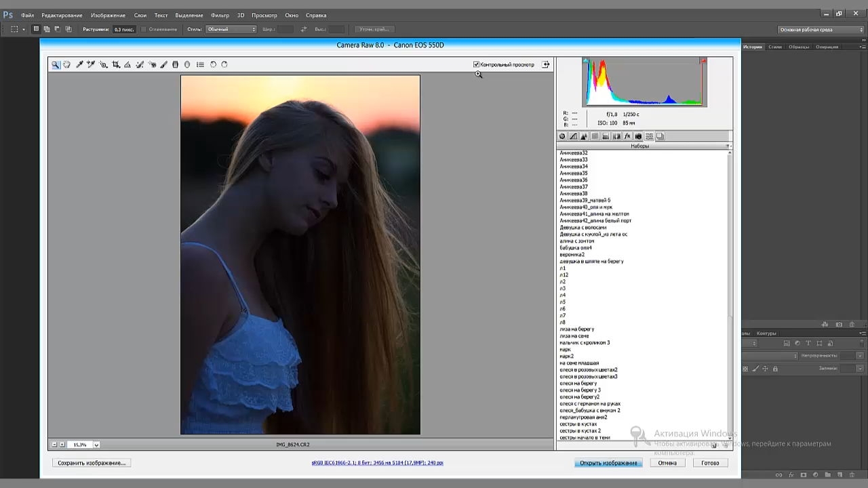Click the Отмена button
868x488 pixels.
pos(667,463)
